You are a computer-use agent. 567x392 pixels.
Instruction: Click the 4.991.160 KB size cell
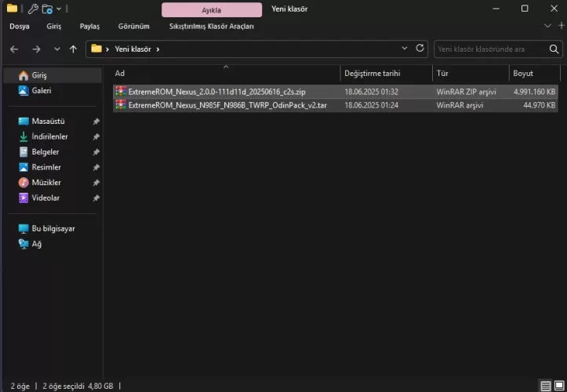pyautogui.click(x=535, y=92)
